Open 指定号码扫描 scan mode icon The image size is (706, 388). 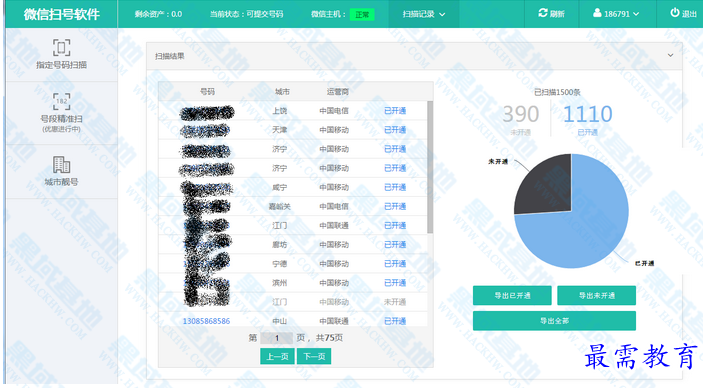click(61, 47)
